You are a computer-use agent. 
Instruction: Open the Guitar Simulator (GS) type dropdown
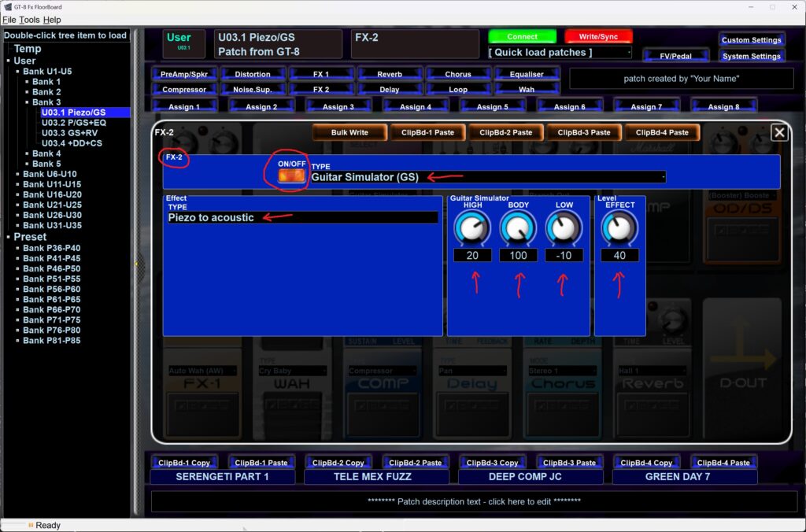[488, 177]
